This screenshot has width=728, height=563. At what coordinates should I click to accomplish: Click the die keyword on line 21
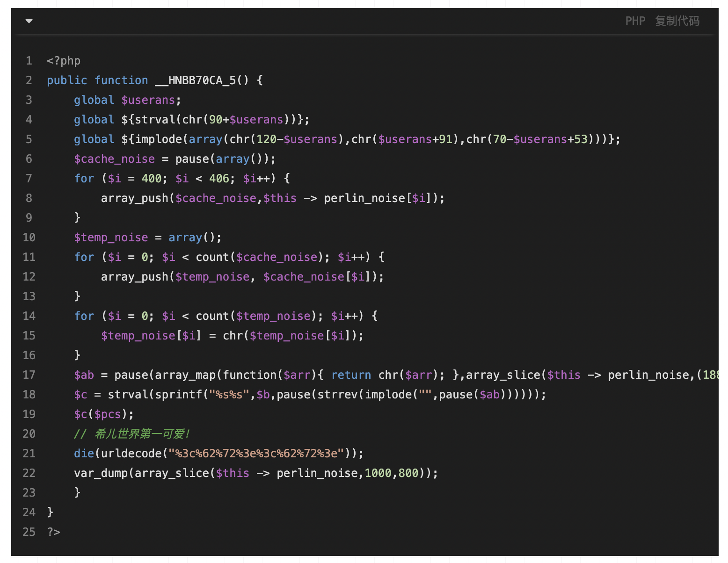84,454
